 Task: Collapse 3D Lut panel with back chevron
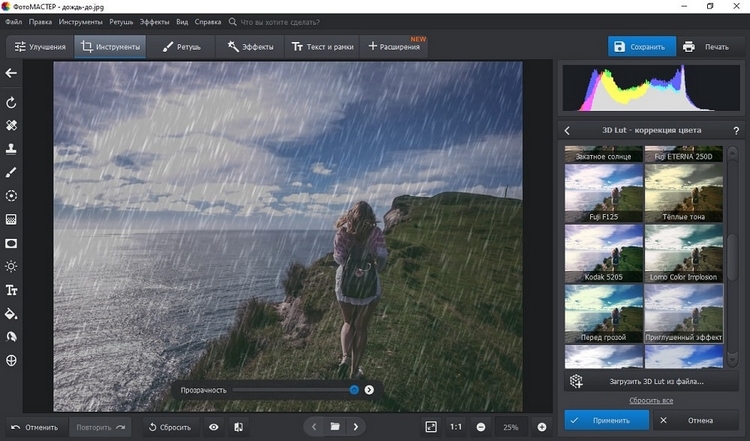[x=568, y=130]
